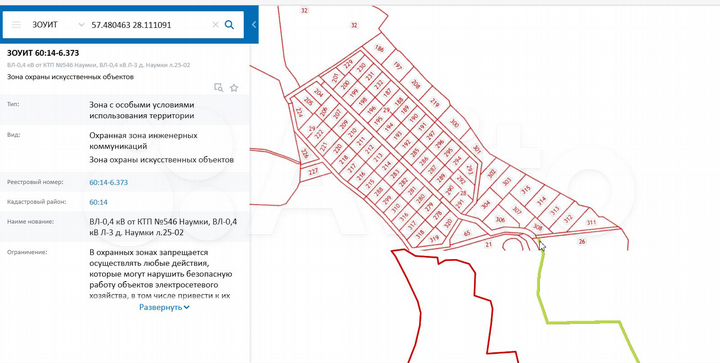Select parcel 21 on the map
This screenshot has width=720, height=363.
[489, 244]
